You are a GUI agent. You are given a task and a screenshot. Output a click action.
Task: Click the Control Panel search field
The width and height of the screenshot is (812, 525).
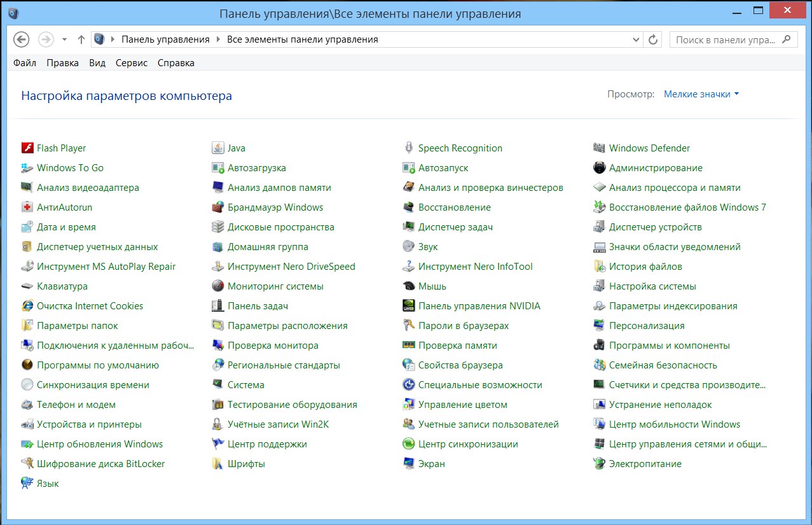[733, 39]
